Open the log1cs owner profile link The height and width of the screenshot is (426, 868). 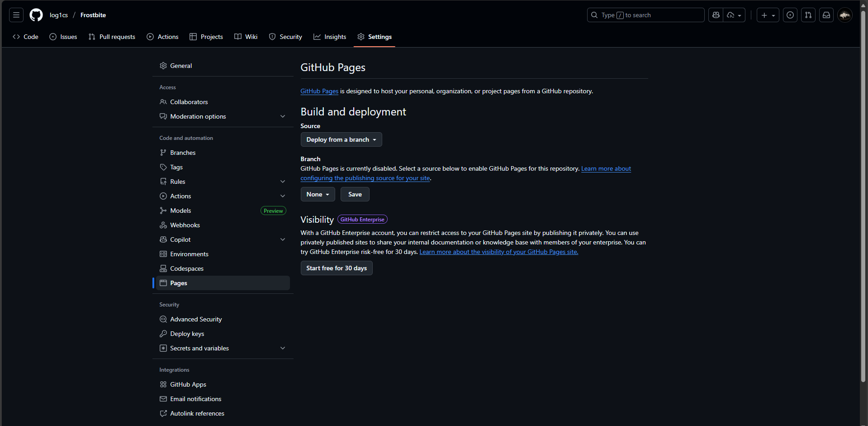pos(59,15)
